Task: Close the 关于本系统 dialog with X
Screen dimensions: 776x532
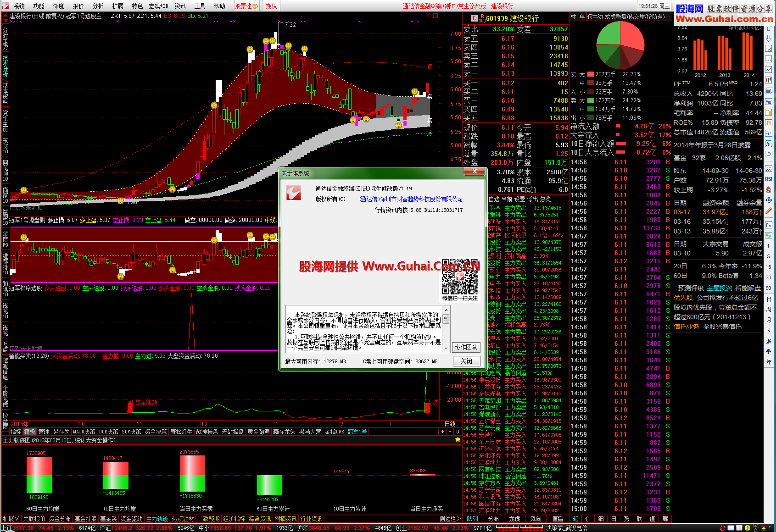Action: coord(475,172)
